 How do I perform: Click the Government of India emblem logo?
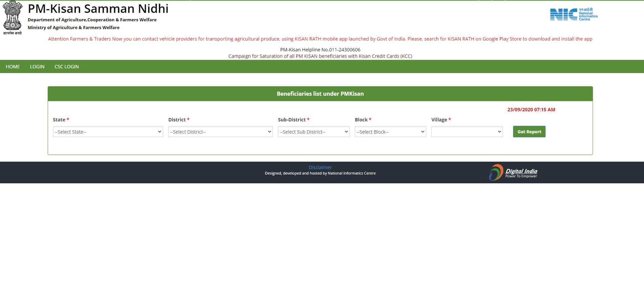coord(13,18)
